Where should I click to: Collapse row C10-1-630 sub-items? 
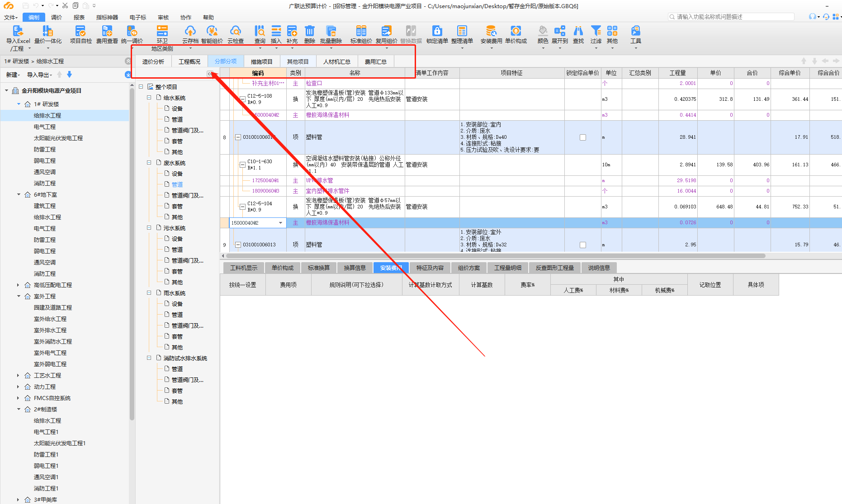point(242,165)
